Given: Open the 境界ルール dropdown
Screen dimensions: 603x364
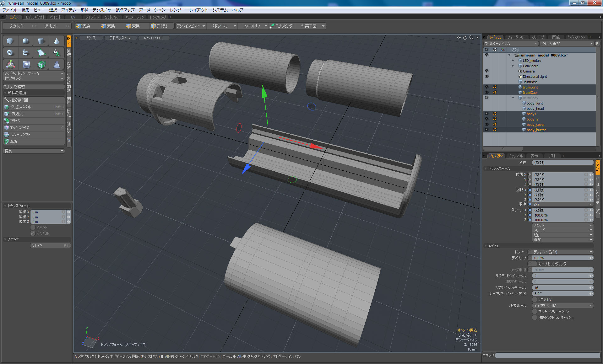Looking at the screenshot, I should (x=562, y=306).
